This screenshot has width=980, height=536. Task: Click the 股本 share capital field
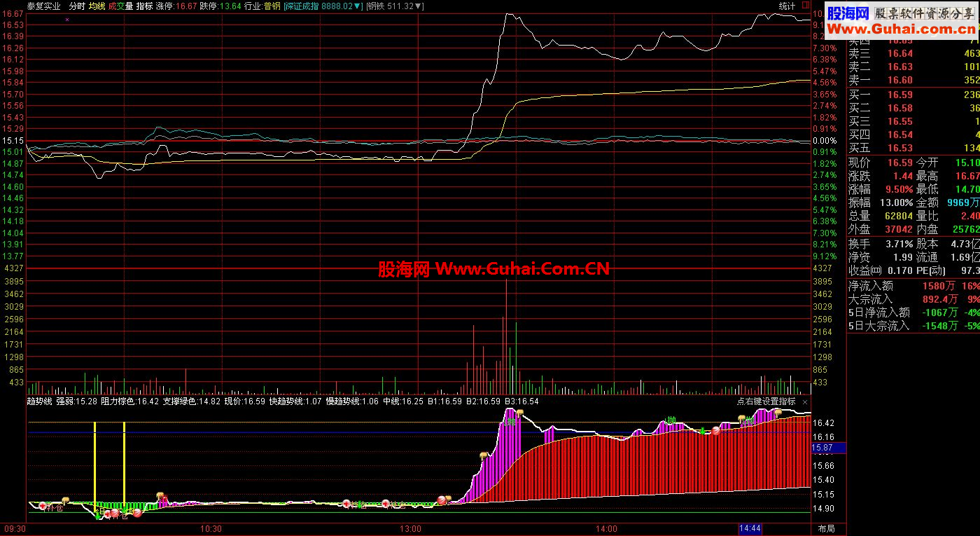pos(948,244)
